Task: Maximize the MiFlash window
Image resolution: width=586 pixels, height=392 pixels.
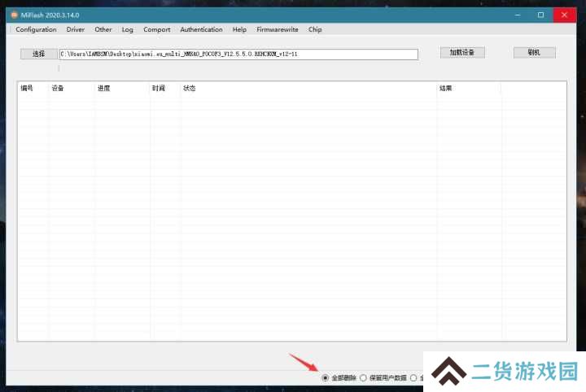Action: [540, 15]
